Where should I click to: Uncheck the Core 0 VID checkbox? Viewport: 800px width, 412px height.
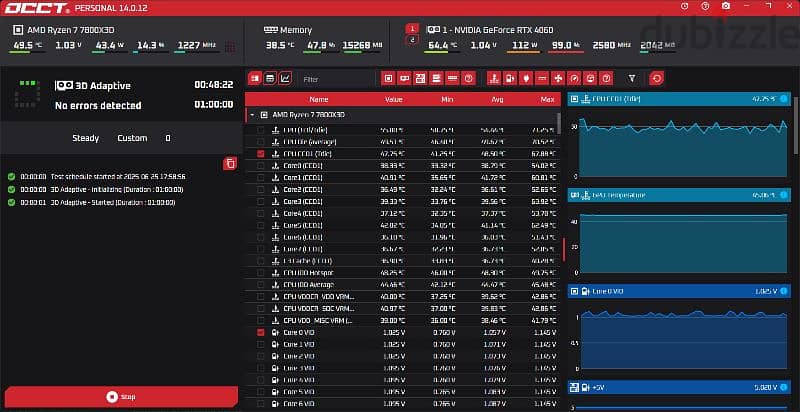point(261,332)
